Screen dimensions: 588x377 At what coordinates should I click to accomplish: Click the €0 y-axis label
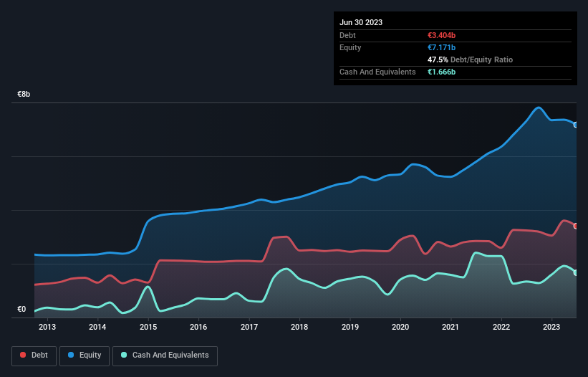point(21,309)
